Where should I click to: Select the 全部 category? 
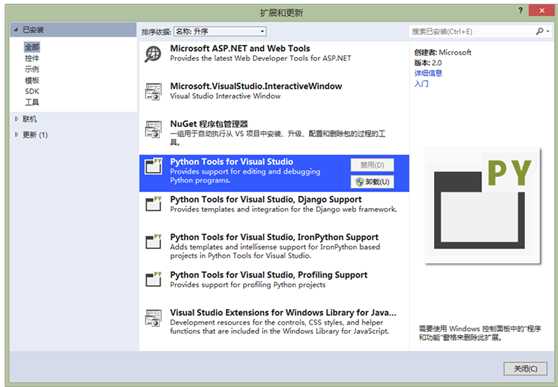(32, 47)
